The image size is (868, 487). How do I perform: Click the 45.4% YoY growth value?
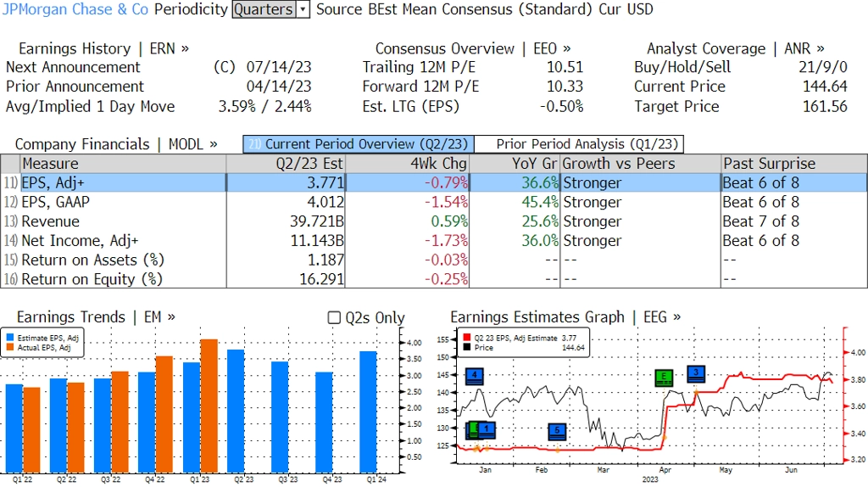pos(540,202)
